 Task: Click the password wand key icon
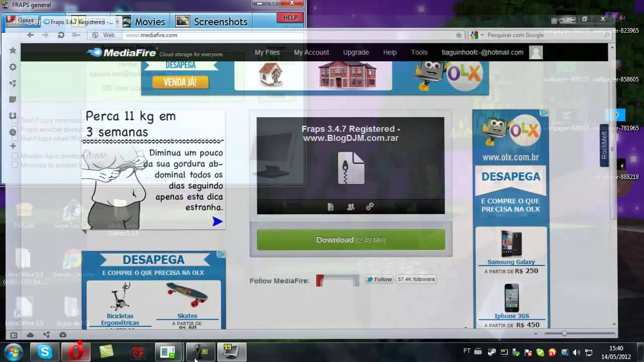[76, 35]
